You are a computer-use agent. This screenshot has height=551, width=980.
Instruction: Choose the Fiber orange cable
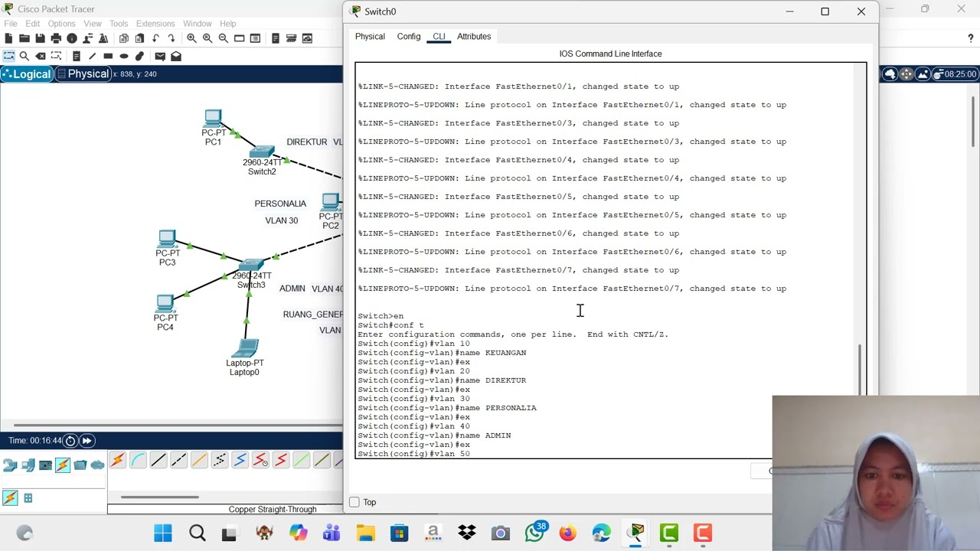(x=199, y=460)
